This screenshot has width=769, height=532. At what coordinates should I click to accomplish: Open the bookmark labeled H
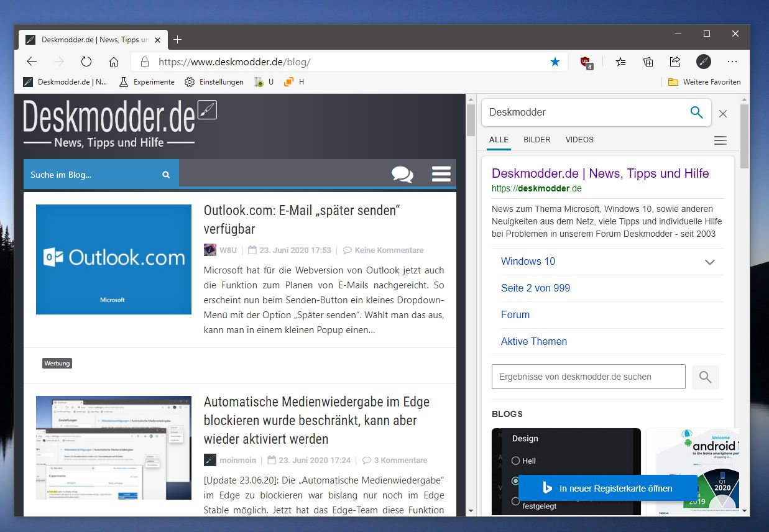coord(294,82)
